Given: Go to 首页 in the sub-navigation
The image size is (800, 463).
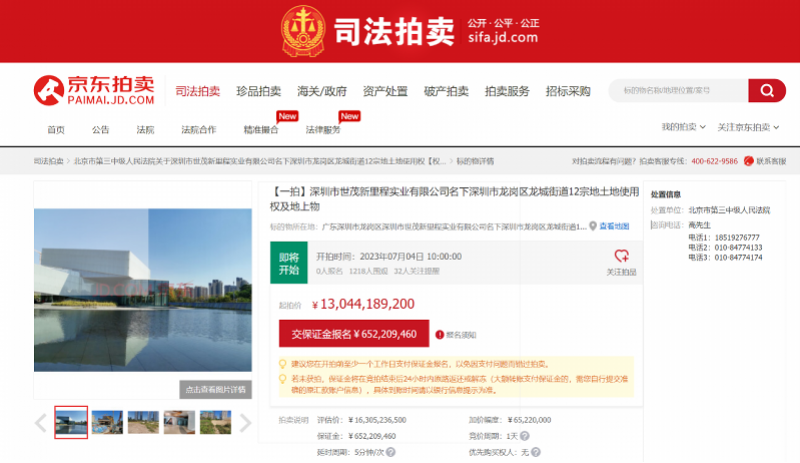Looking at the screenshot, I should point(56,130).
